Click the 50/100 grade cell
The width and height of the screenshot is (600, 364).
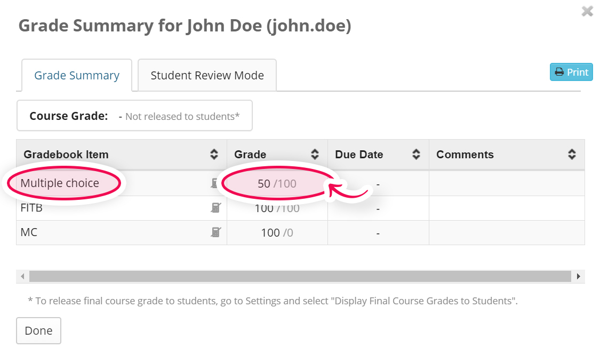click(277, 184)
